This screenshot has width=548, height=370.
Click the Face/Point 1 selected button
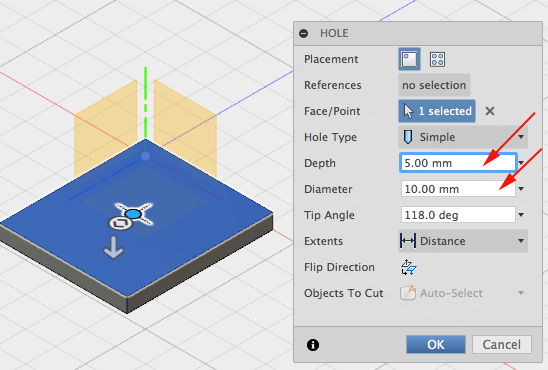click(437, 111)
